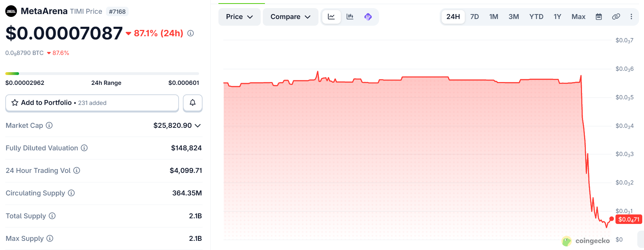Screen dimensions: 644x250
Task: Click the #7168 rank badge
Action: click(117, 12)
